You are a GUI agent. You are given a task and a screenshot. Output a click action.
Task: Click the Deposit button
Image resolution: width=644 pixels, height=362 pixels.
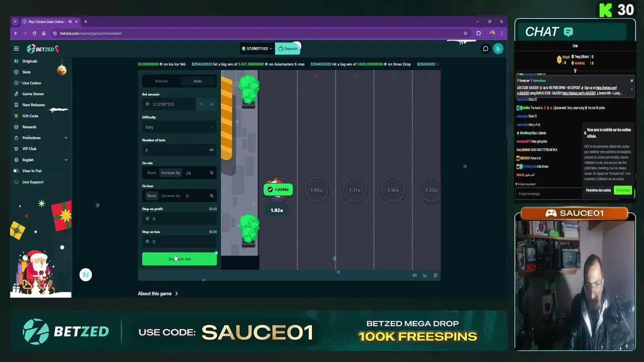pos(288,49)
